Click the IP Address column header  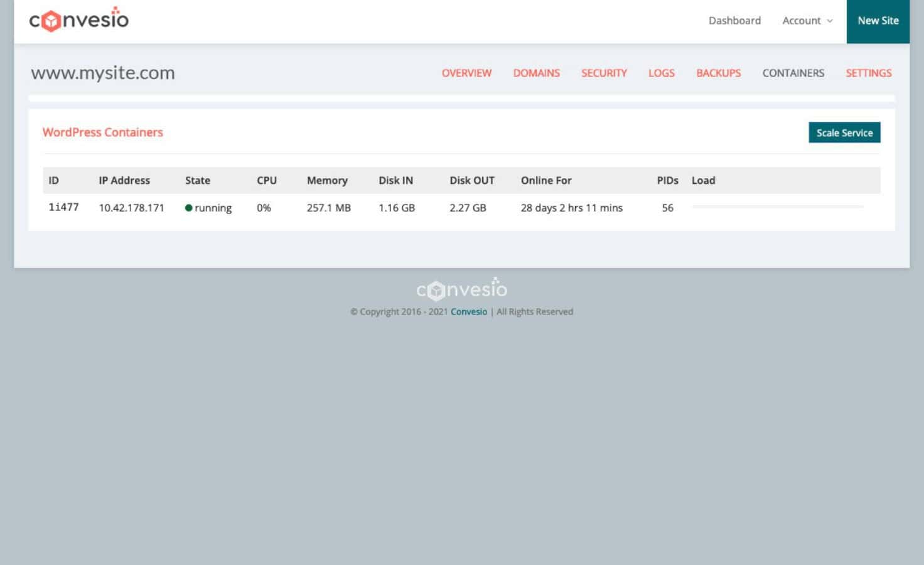tap(124, 180)
